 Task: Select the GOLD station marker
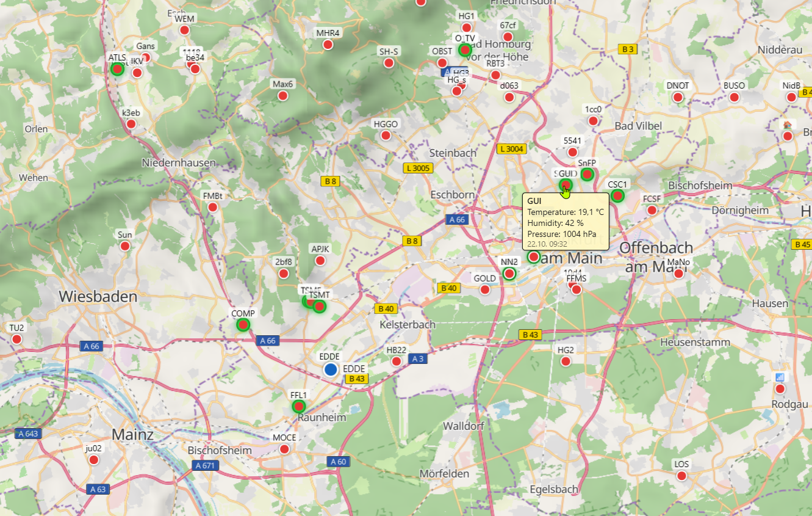[x=485, y=289]
